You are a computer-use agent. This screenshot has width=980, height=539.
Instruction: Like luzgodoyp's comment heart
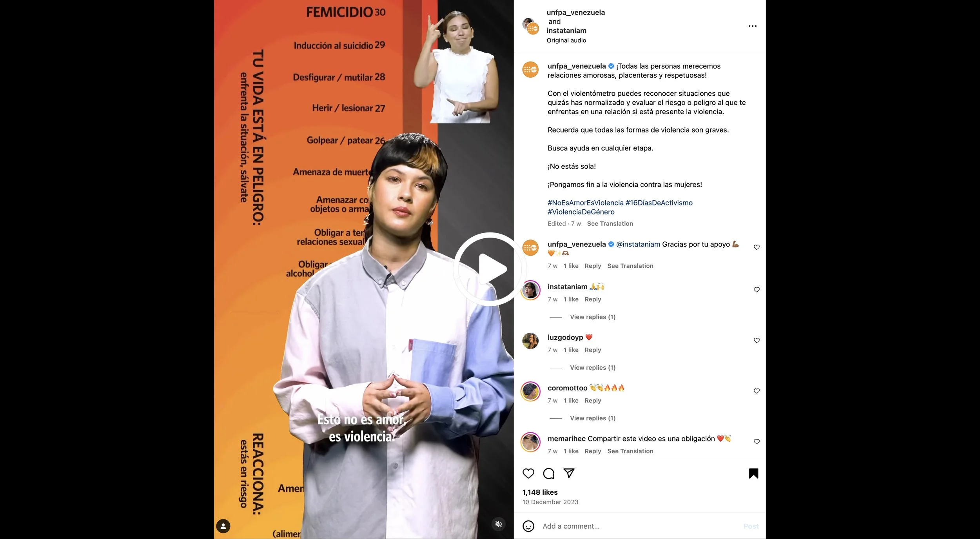[x=757, y=340]
